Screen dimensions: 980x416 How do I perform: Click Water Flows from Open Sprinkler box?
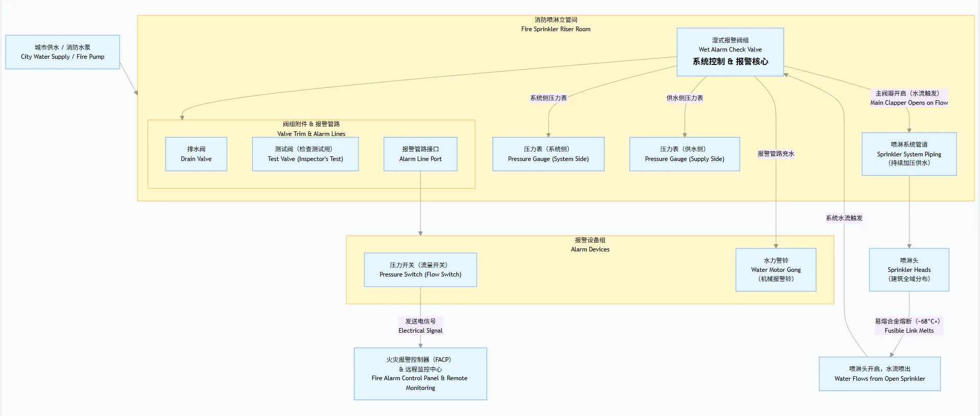[879, 374]
